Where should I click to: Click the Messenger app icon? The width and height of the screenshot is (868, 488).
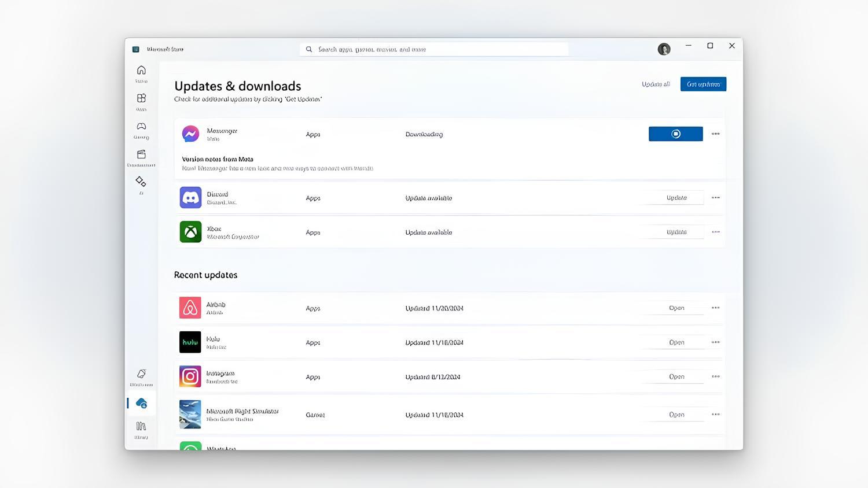pyautogui.click(x=190, y=133)
